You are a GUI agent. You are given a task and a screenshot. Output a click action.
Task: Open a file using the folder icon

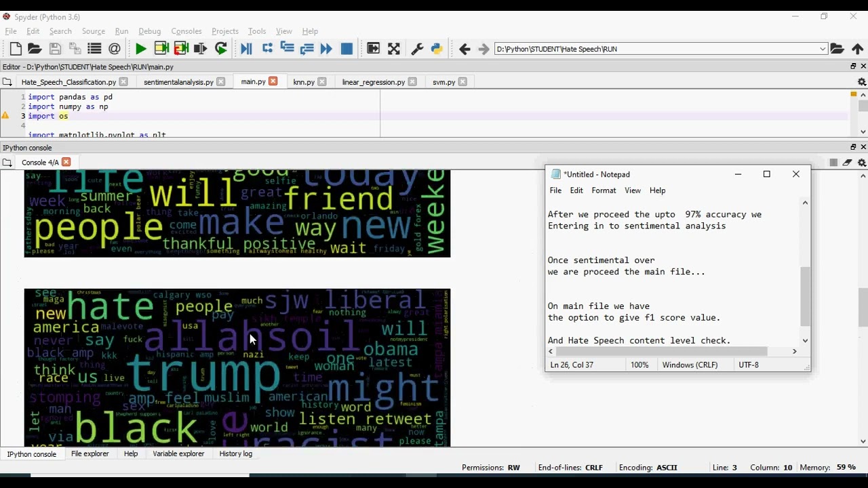[35, 49]
